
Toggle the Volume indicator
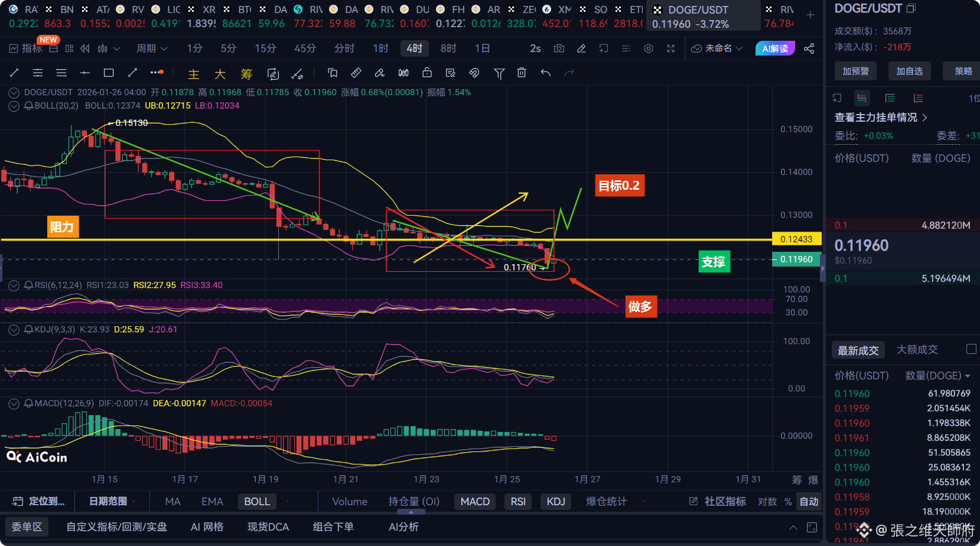(x=350, y=502)
